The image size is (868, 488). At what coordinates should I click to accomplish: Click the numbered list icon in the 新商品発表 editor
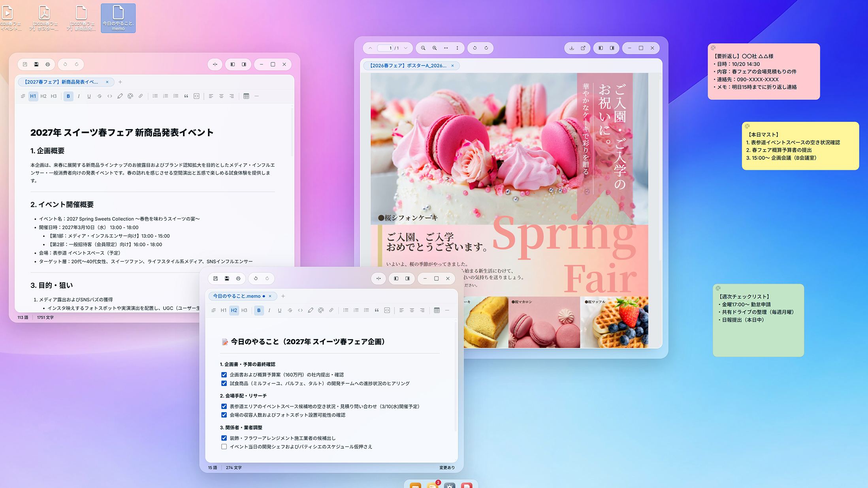point(166,96)
